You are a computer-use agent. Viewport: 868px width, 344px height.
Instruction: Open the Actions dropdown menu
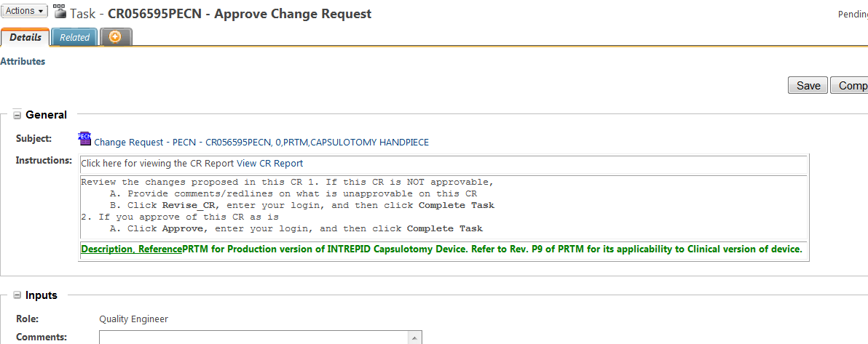coord(25,11)
